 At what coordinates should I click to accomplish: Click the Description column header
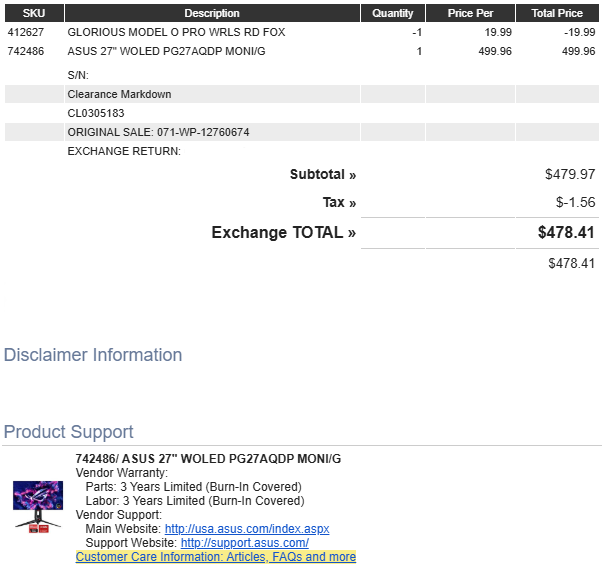point(212,13)
